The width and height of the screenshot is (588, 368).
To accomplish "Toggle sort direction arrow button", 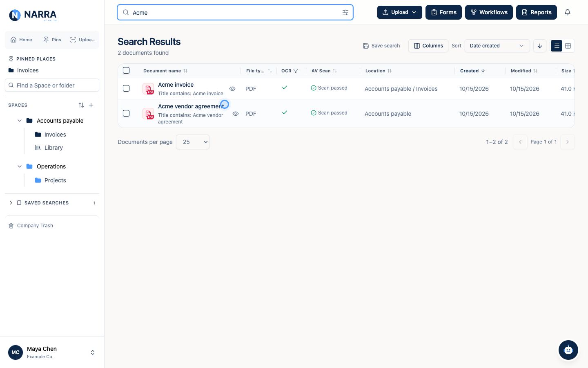I will (x=540, y=46).
